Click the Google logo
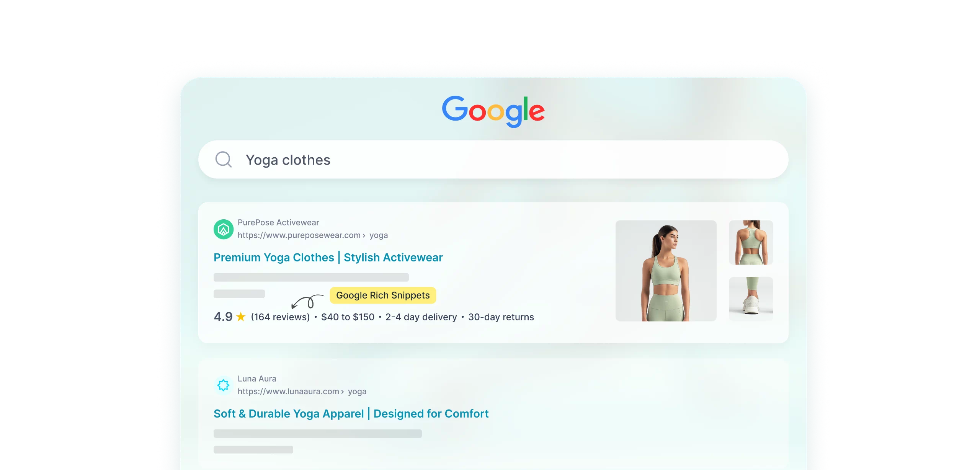This screenshot has height=470, width=980. point(493,111)
